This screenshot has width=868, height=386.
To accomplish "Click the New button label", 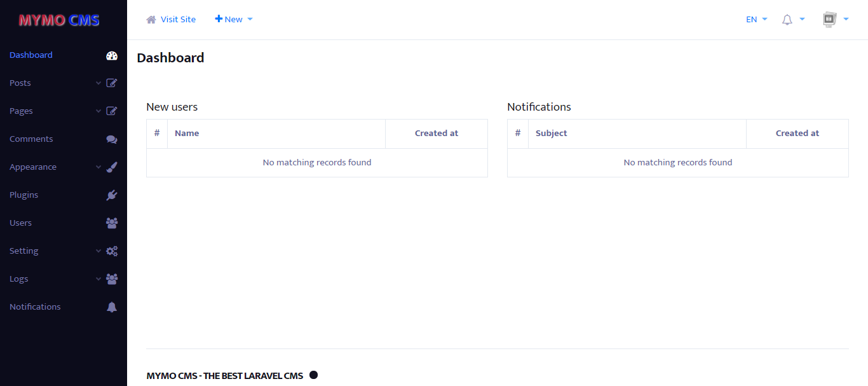I will point(233,20).
